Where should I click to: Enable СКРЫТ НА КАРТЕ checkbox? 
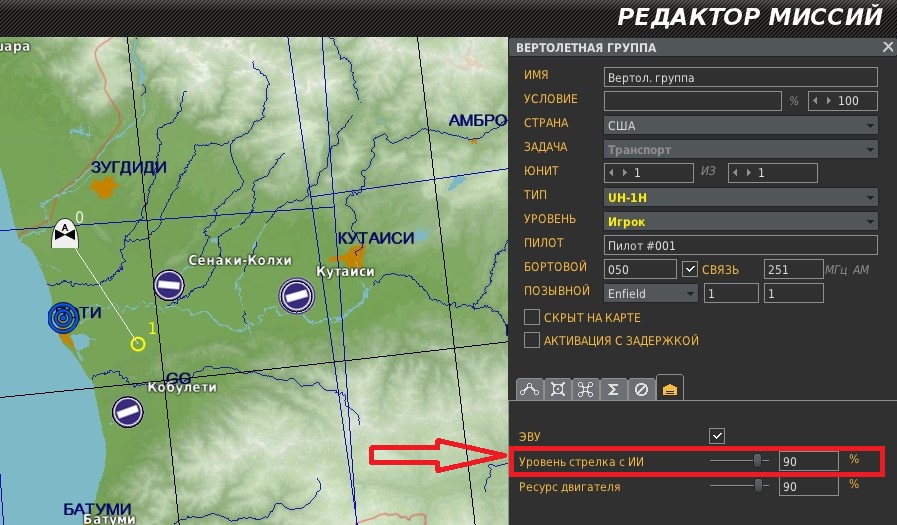coord(532,317)
